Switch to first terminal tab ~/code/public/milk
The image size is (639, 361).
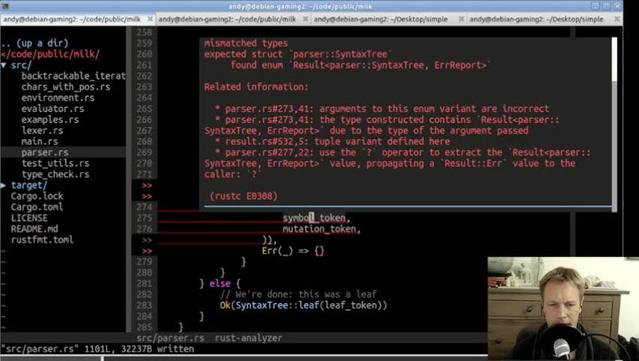[72, 19]
